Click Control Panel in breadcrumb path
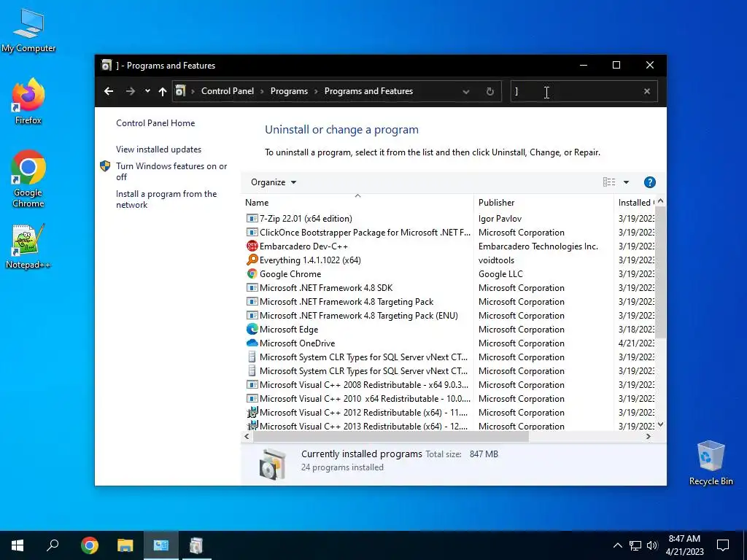747x560 pixels. (x=228, y=91)
